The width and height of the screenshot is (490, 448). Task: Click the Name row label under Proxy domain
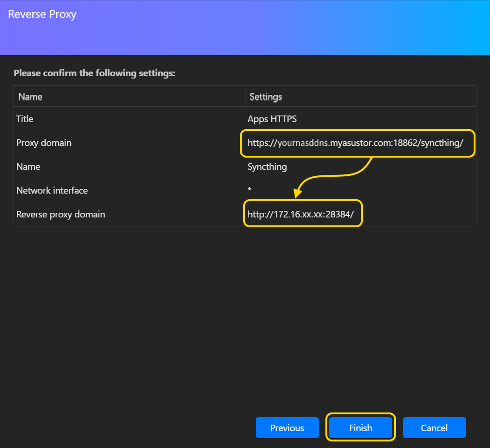pyautogui.click(x=28, y=166)
